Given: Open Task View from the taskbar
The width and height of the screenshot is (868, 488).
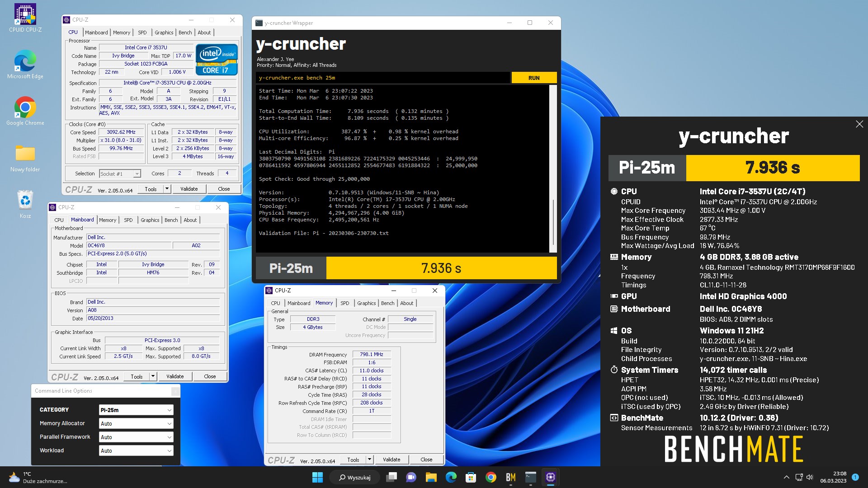Looking at the screenshot, I should tap(392, 477).
